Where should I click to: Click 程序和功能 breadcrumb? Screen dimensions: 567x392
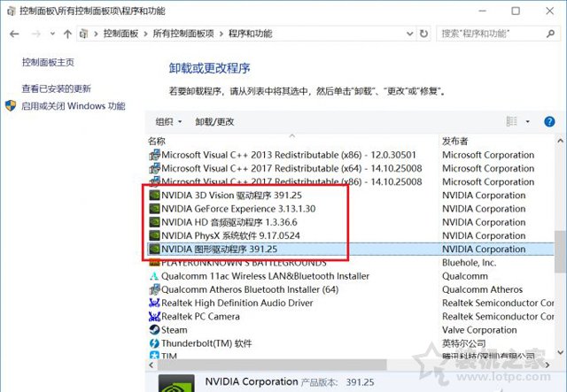(x=250, y=34)
